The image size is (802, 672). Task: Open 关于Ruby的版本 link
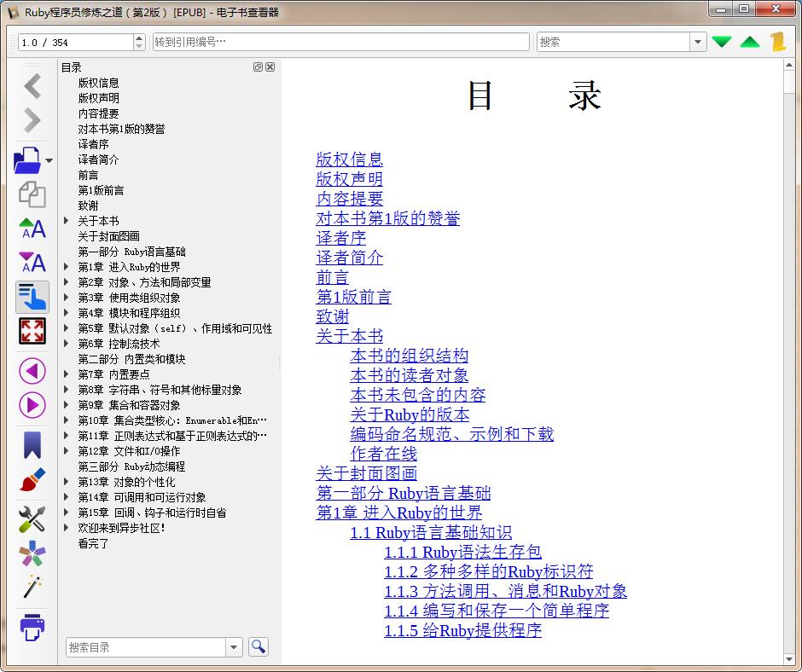tap(410, 414)
